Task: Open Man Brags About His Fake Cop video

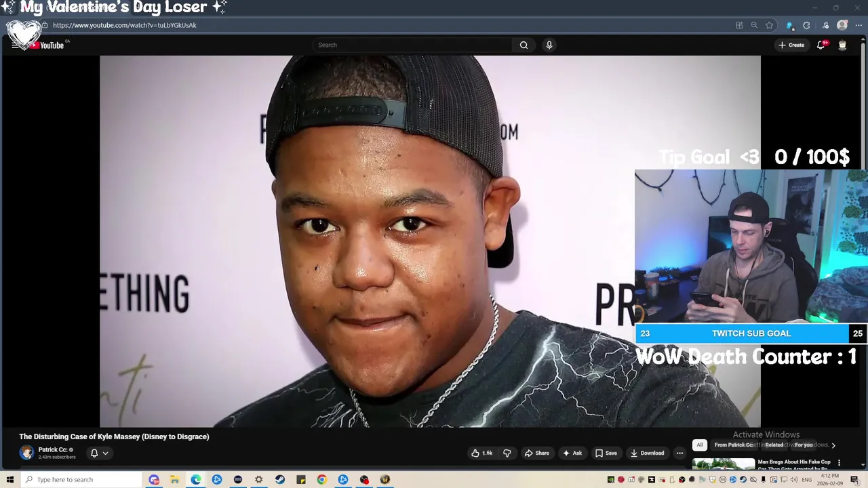Action: 794,464
